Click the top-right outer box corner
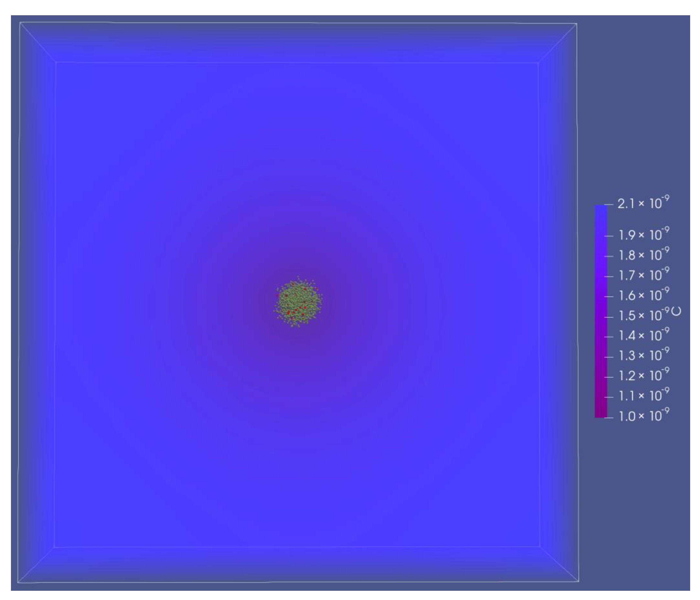Image resolution: width=700 pixels, height=600 pixels. tap(576, 24)
